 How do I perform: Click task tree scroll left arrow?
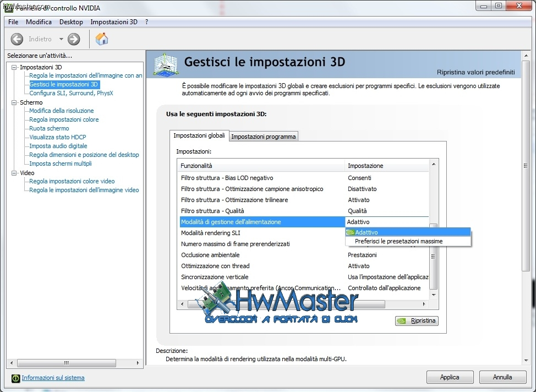(12, 363)
